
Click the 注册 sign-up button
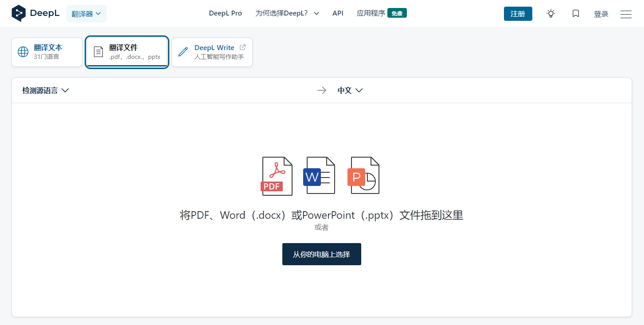pos(518,14)
